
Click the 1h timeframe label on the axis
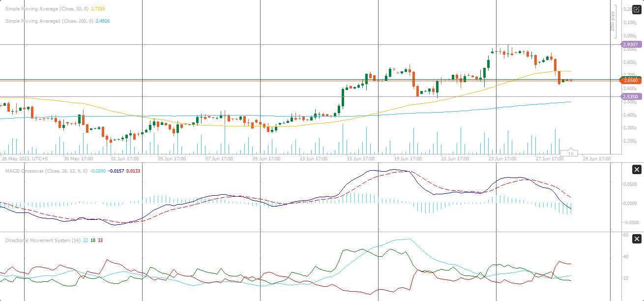tap(570, 152)
